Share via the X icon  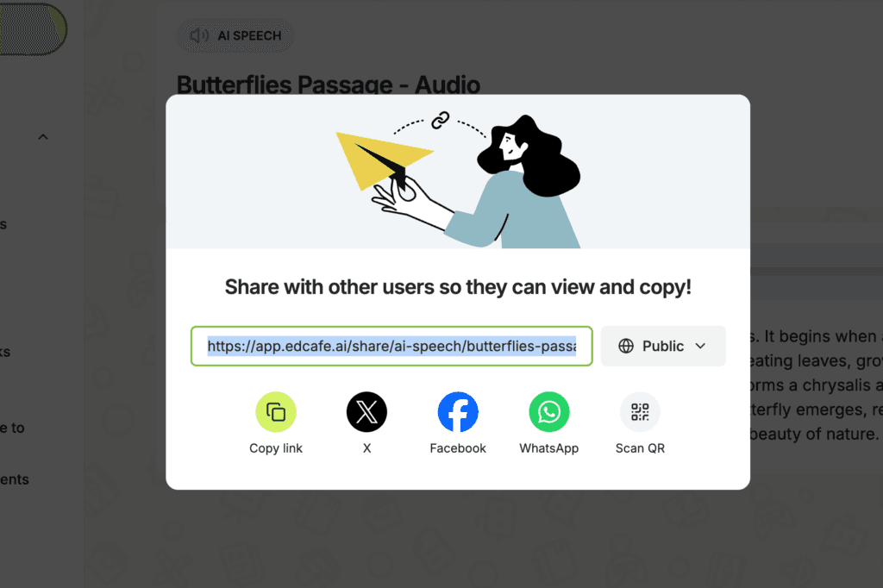pyautogui.click(x=366, y=412)
